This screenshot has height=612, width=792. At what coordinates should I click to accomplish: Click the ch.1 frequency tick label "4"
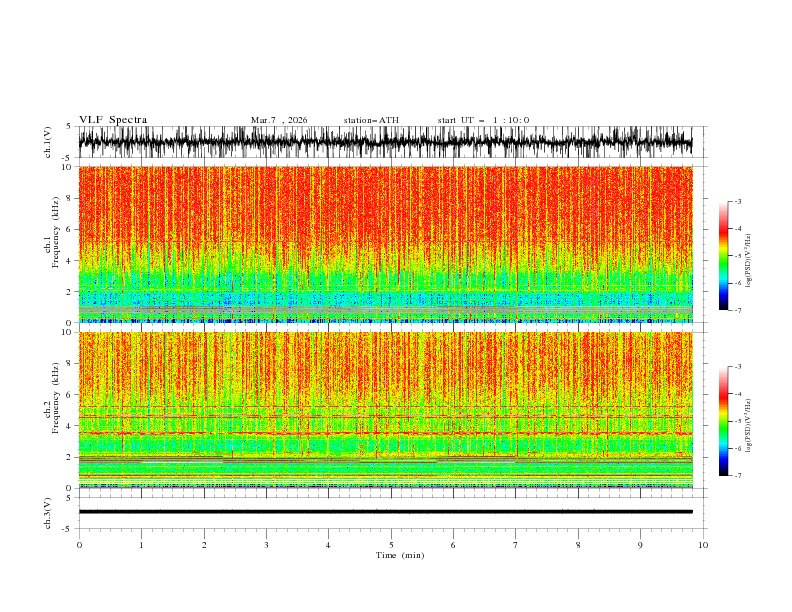click(69, 261)
